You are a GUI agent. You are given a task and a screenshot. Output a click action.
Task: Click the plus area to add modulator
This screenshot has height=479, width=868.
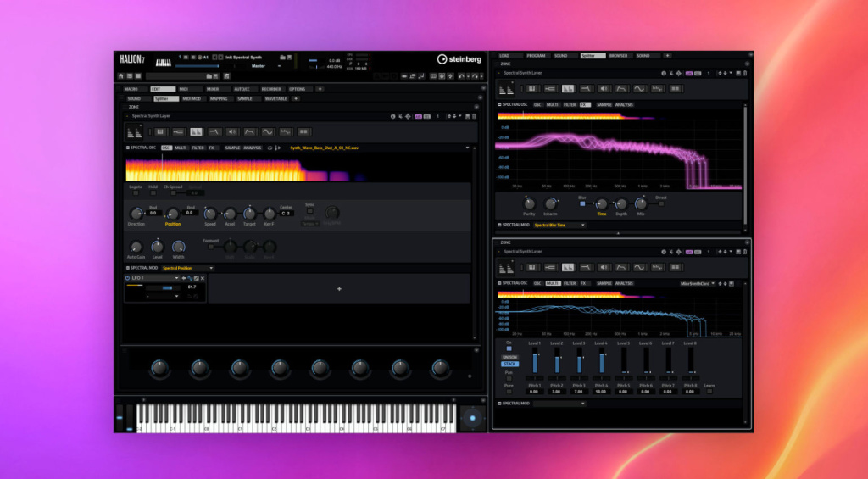[339, 289]
